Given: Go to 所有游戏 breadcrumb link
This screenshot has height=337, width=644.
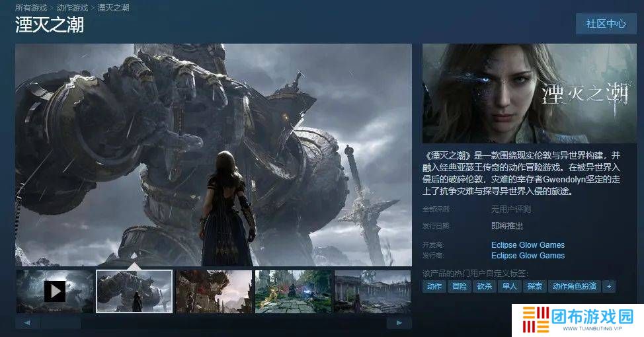Looking at the screenshot, I should (x=31, y=8).
